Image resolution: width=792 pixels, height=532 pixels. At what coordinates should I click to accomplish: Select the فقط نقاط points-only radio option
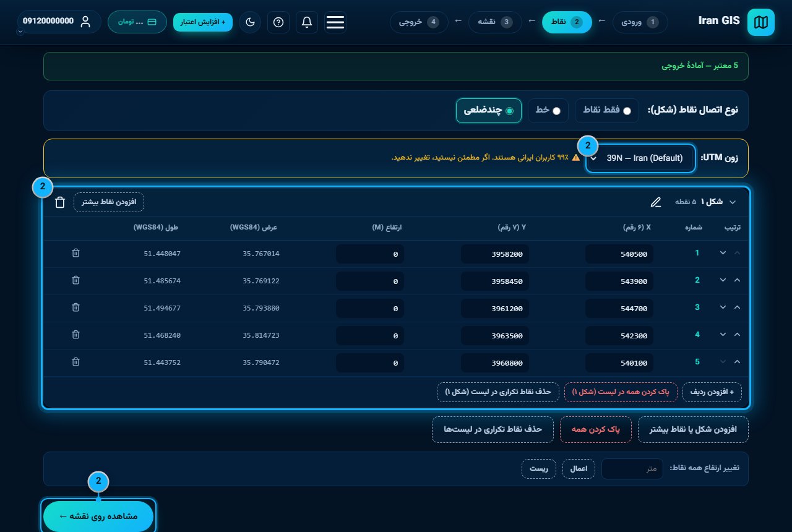(x=607, y=111)
